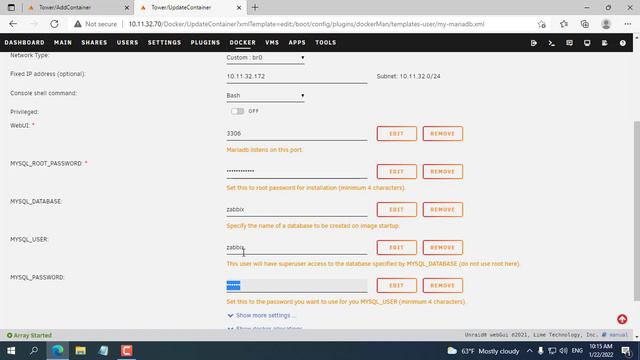Viewport: 640px width, 360px height.
Task: Click REMOVE for MYSQL_DATABASE
Action: (443, 209)
